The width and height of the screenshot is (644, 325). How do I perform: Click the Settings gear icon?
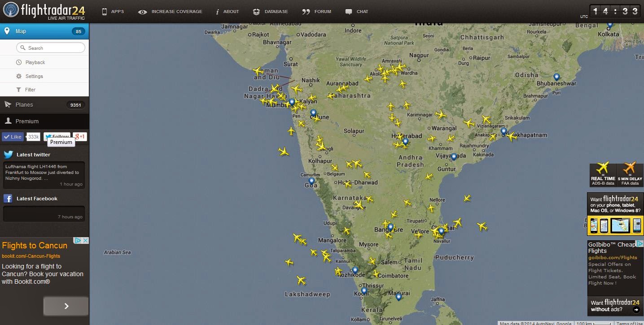(19, 76)
